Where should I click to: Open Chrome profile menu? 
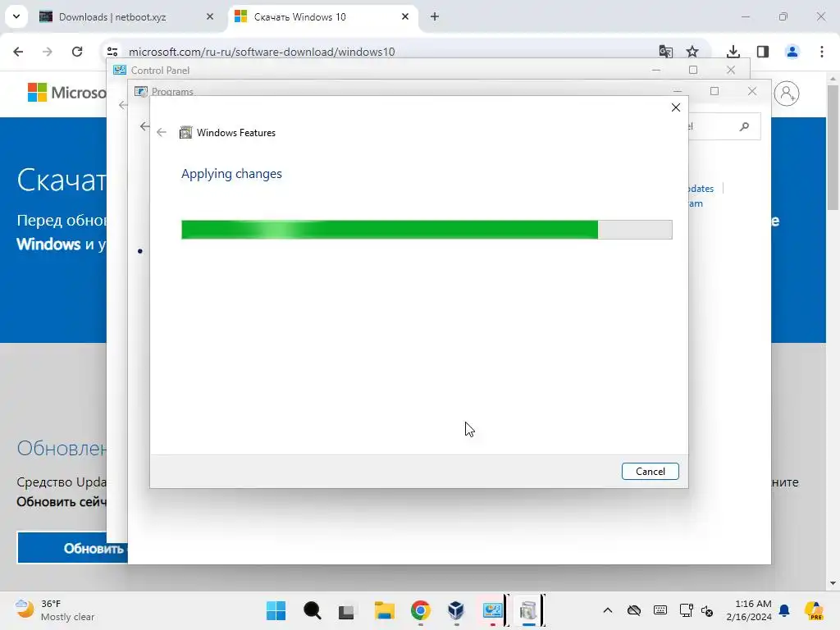tap(792, 52)
